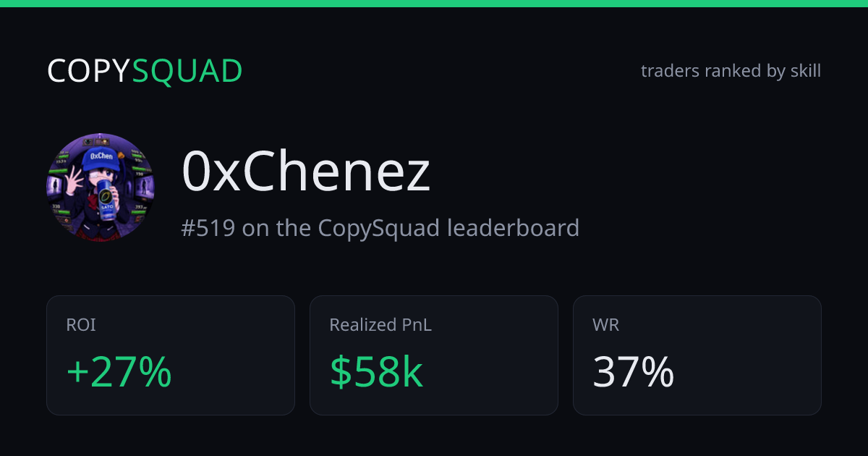Click the green SQUAD part of logo

tap(188, 71)
